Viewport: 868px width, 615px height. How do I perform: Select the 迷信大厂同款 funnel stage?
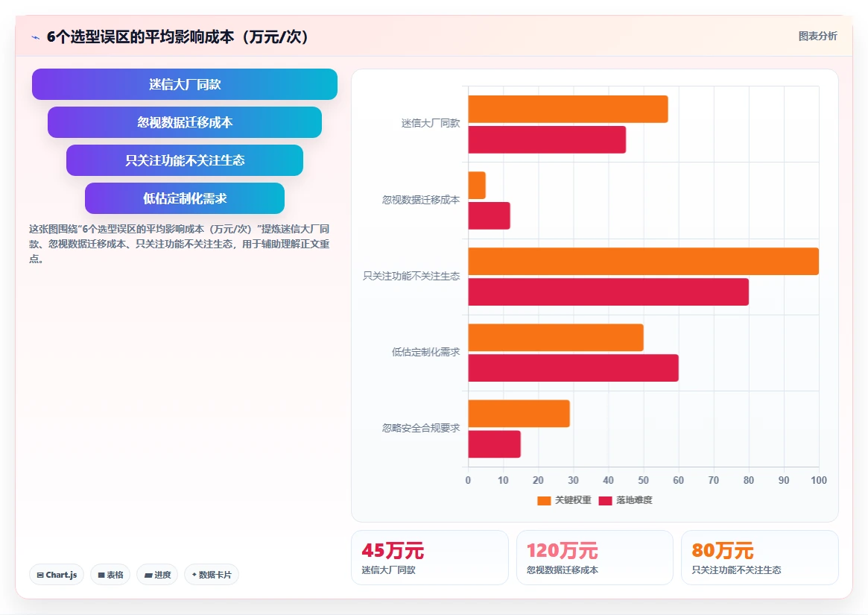pyautogui.click(x=185, y=84)
